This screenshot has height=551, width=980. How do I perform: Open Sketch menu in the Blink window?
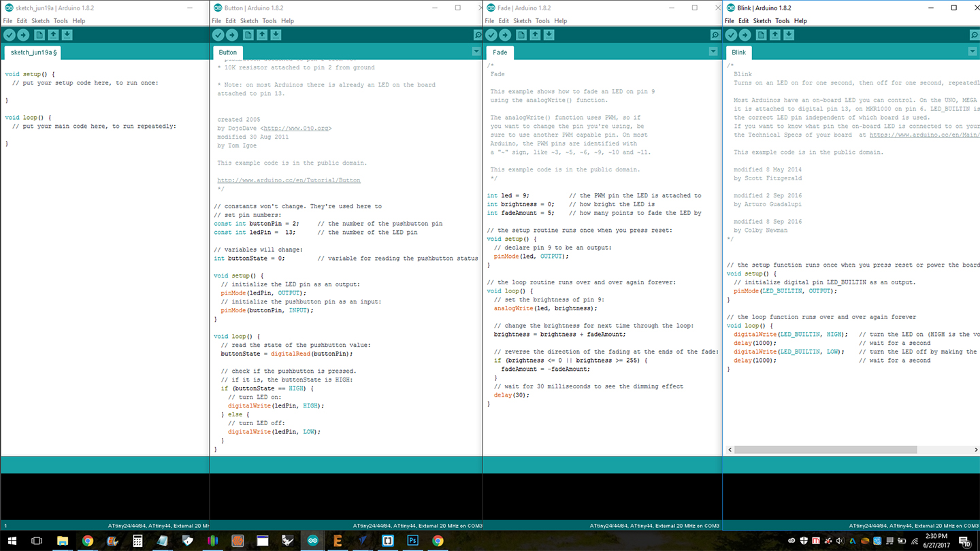(x=762, y=21)
